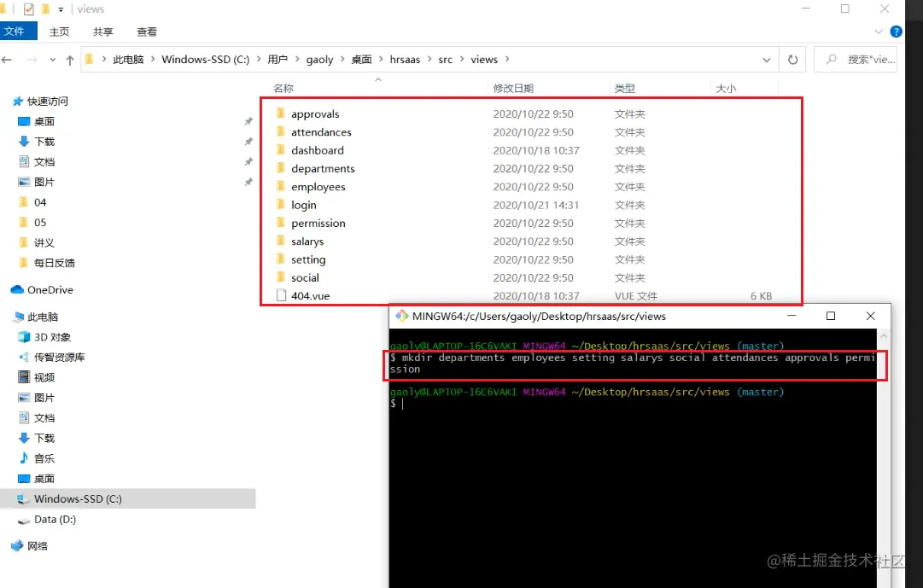923x588 pixels.
Task: Click src breadcrumb segment
Action: click(x=446, y=60)
